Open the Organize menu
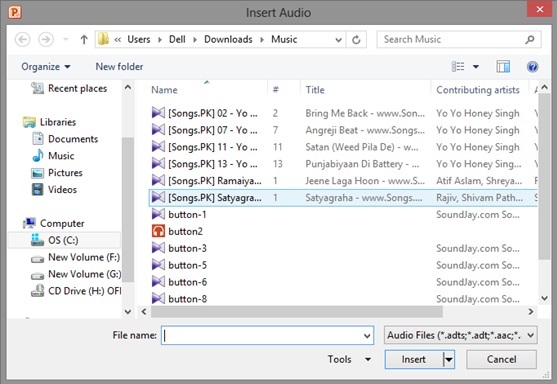This screenshot has width=557, height=384. (x=46, y=67)
